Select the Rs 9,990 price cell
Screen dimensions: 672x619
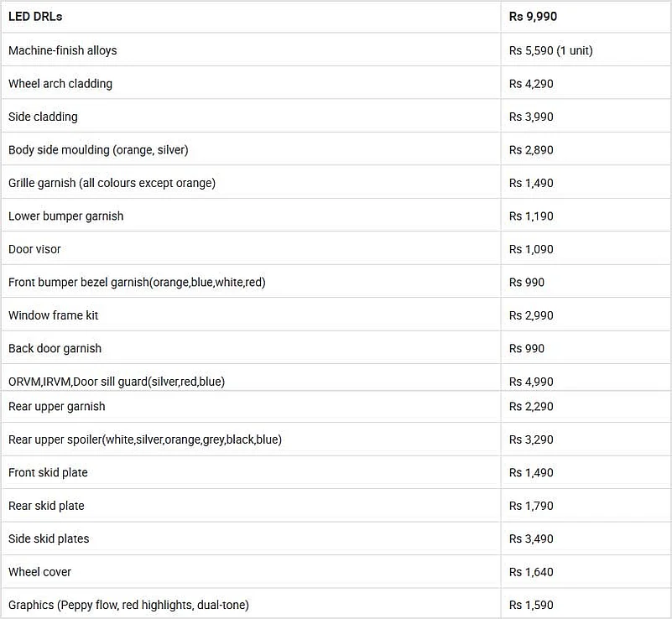[x=533, y=17]
